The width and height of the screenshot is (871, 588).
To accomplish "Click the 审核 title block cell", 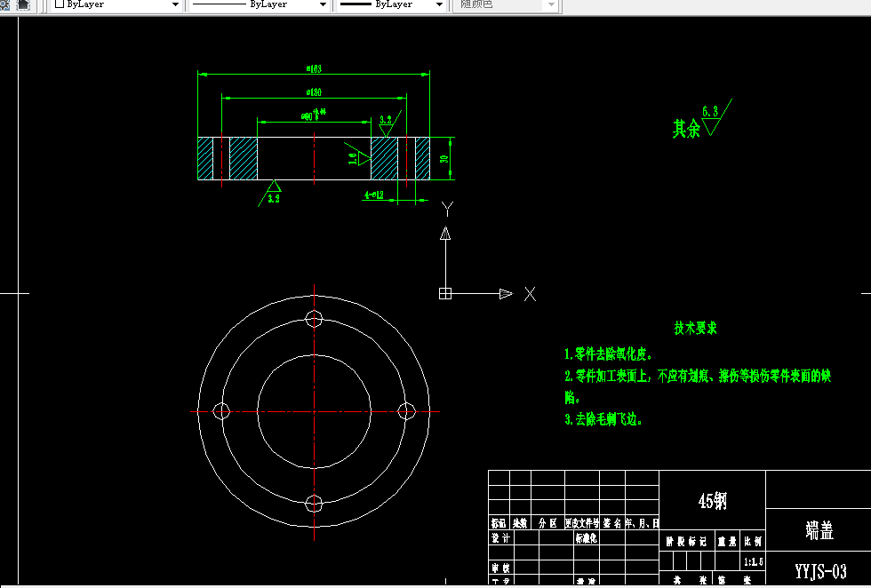I will (x=500, y=568).
